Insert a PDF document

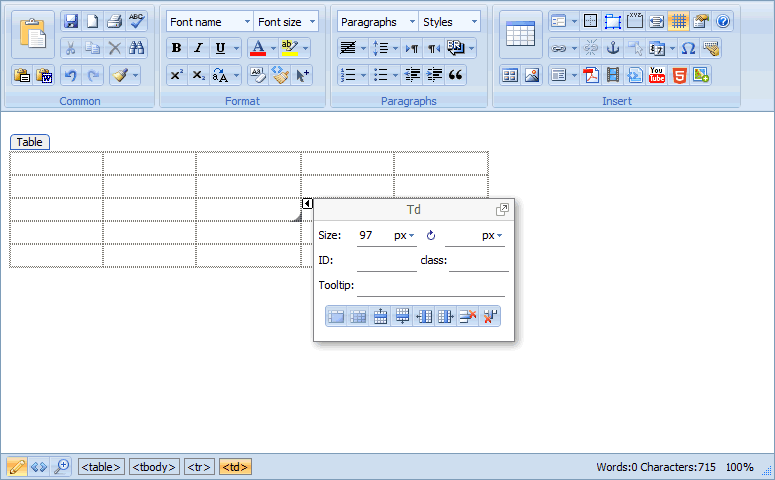click(591, 75)
